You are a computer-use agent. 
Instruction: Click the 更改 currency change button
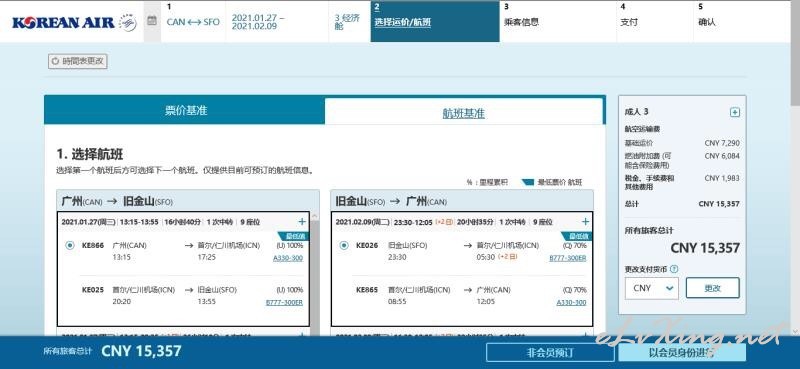712,288
